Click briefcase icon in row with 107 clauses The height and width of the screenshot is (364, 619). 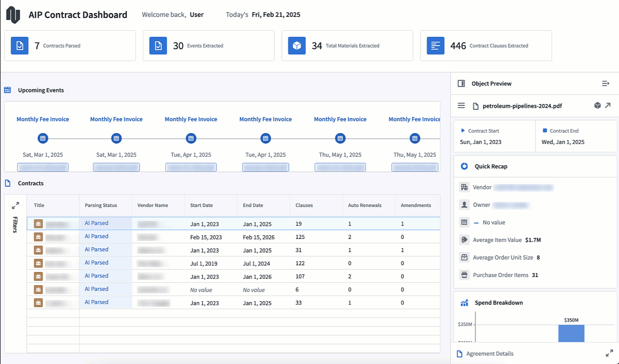[38, 276]
